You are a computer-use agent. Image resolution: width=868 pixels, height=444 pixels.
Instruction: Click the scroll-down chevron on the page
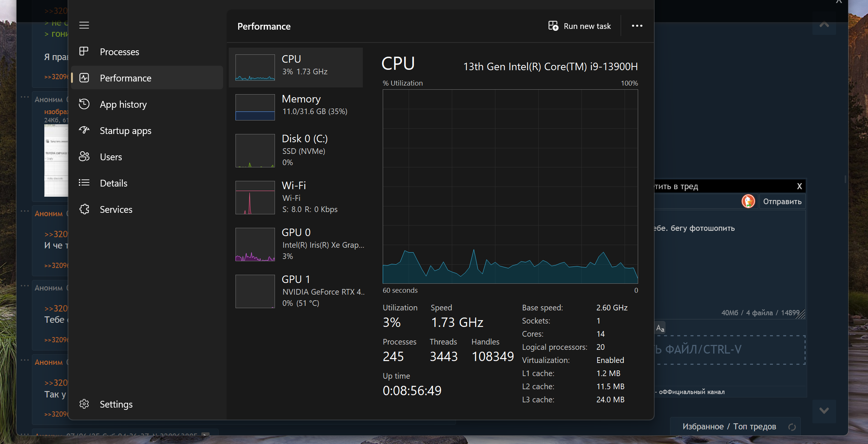click(x=824, y=411)
